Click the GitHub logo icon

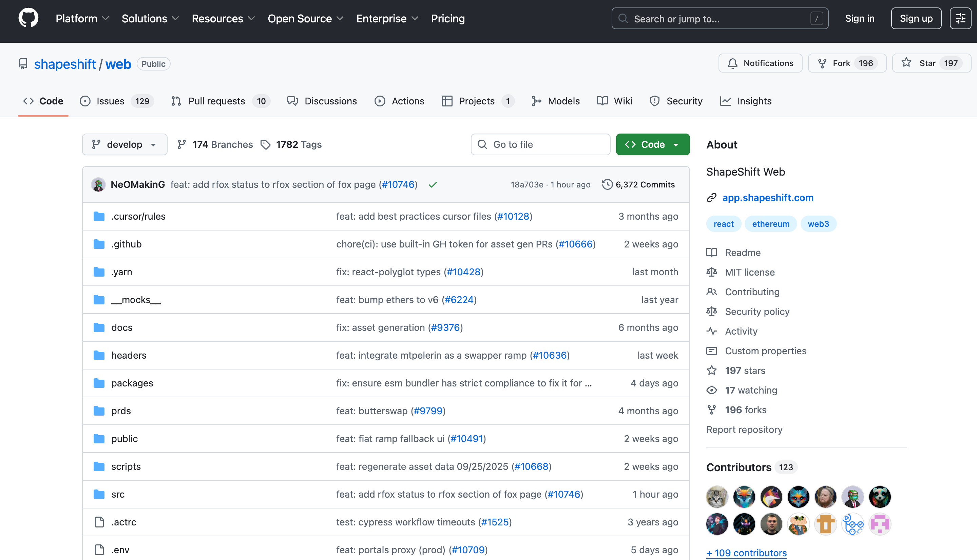28,18
